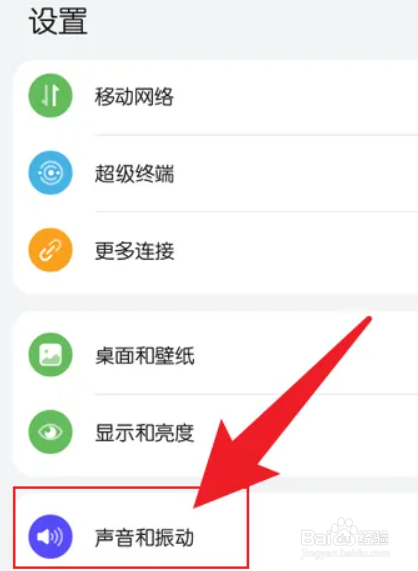Screen dimensions: 418x571
Task: Click the red arrow annotation graphic
Action: point(282,411)
